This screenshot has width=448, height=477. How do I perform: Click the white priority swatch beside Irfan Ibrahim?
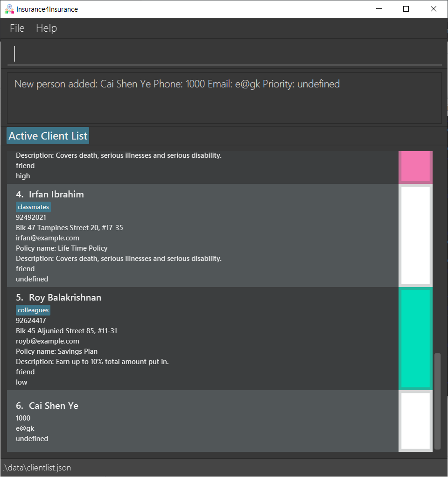click(x=415, y=235)
